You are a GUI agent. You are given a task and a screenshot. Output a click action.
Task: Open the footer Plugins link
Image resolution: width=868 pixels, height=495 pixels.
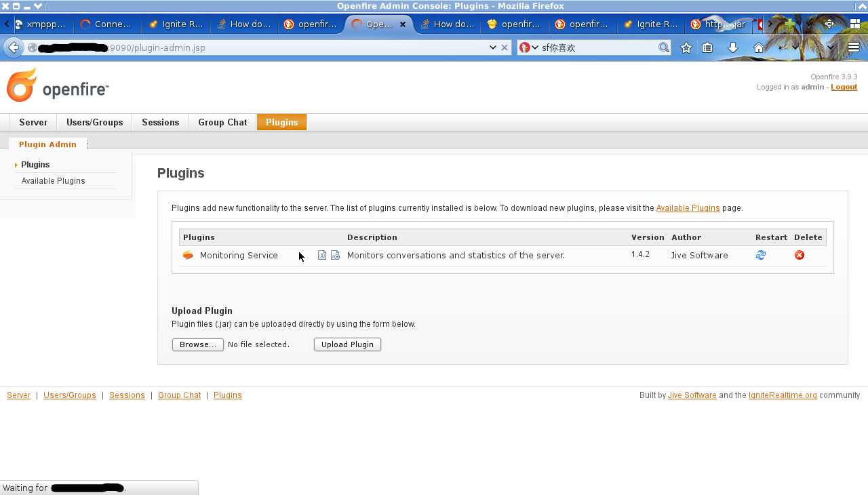pyautogui.click(x=228, y=395)
